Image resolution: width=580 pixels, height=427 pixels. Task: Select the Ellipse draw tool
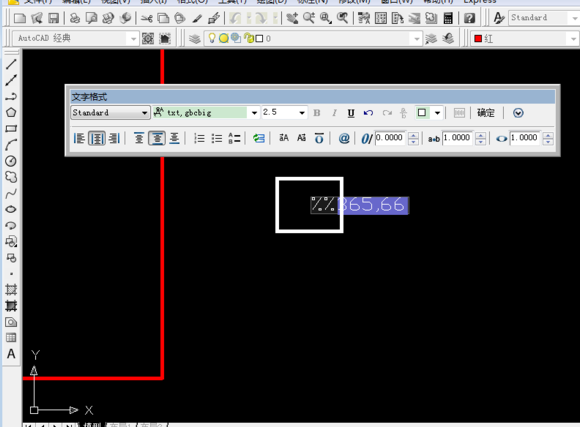click(x=11, y=209)
